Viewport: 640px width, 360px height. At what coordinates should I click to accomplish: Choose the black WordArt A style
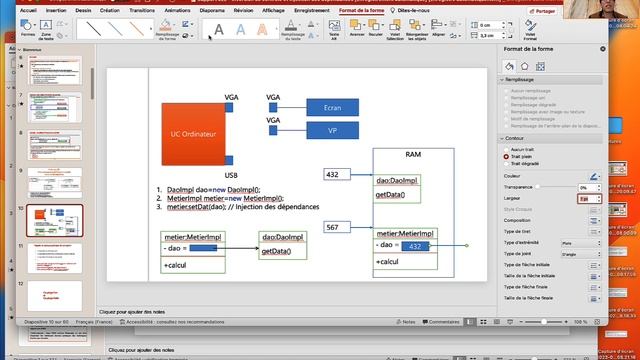(219, 29)
